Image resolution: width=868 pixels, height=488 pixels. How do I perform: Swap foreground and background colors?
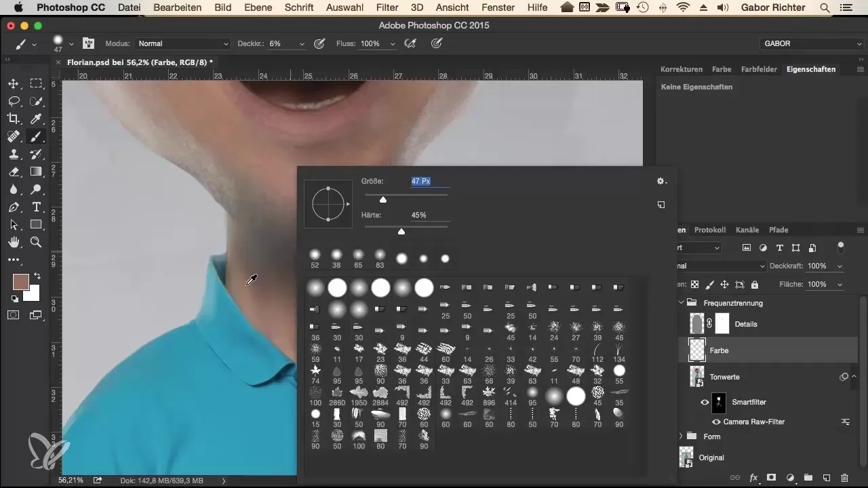click(37, 276)
